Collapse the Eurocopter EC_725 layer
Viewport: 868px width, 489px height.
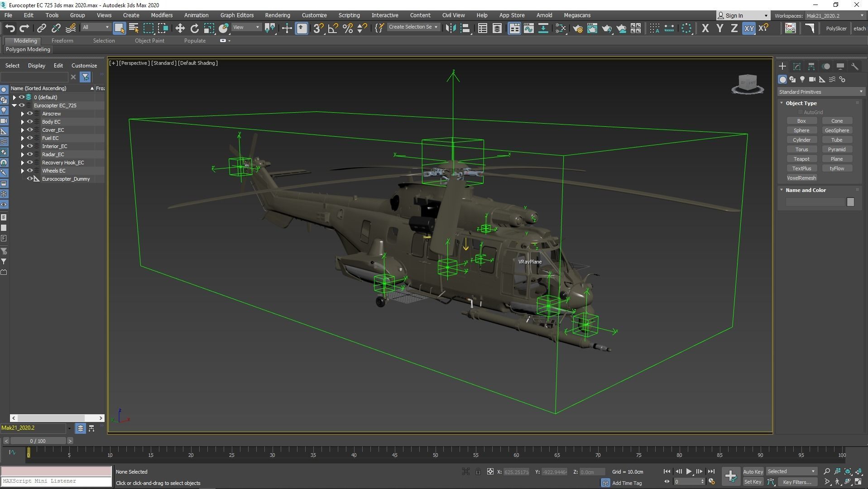pyautogui.click(x=14, y=105)
